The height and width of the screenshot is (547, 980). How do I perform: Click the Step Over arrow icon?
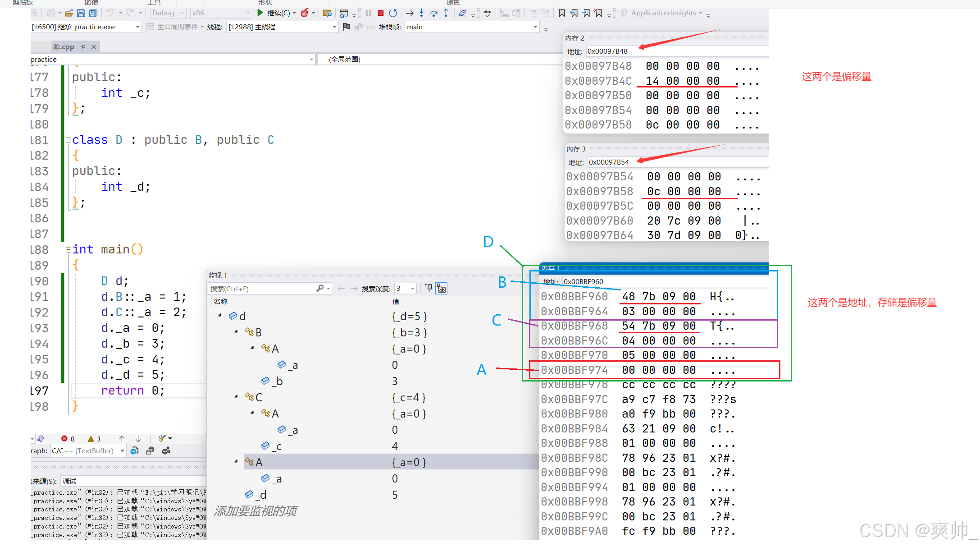434,13
